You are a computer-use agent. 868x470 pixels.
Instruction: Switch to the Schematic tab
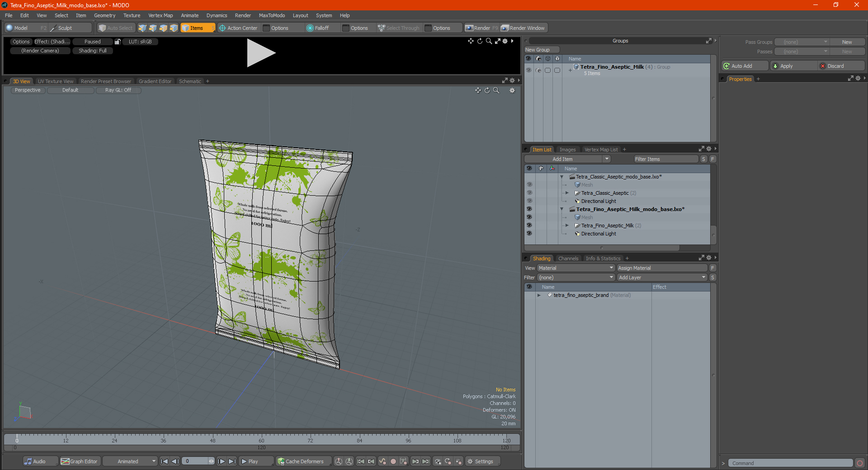[190, 81]
